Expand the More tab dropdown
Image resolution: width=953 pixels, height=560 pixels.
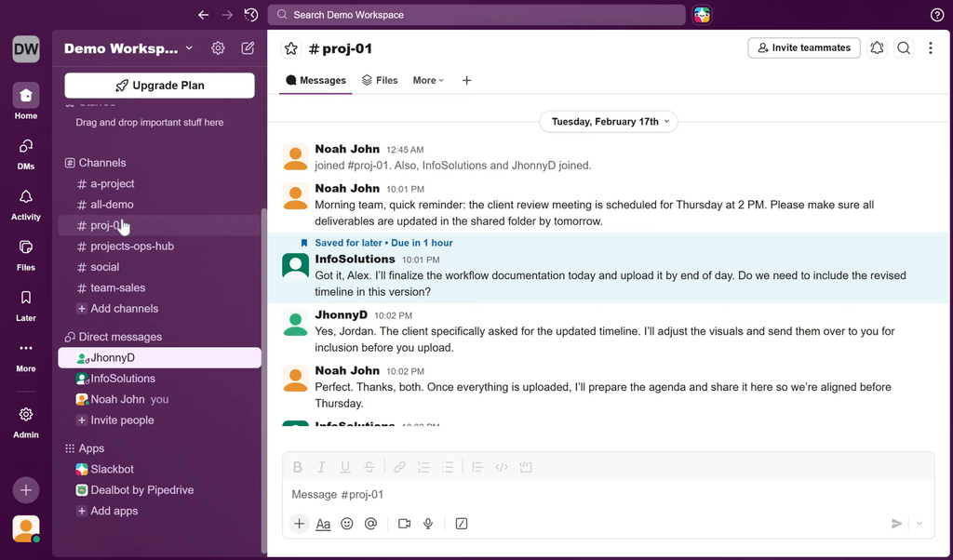pos(428,81)
